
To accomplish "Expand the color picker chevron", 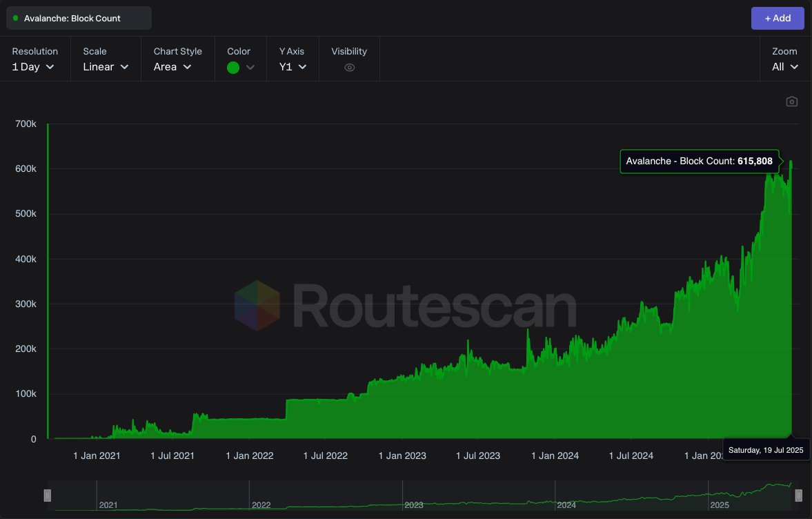I will [x=250, y=68].
